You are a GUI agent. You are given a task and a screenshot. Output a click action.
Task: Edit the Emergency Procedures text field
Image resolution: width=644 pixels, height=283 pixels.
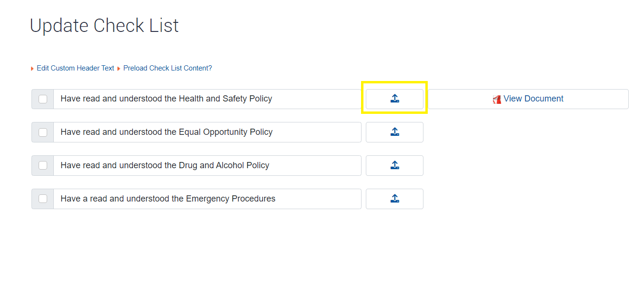pos(207,199)
